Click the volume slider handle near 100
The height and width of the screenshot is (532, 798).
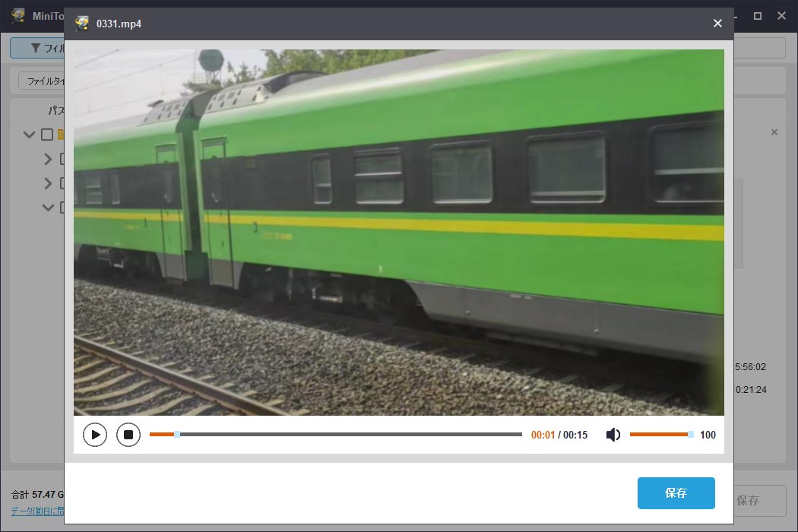(x=691, y=434)
